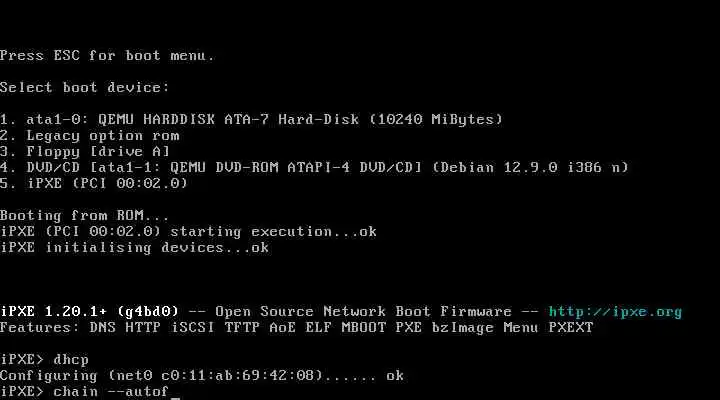Click the 'chain --autof' command text

[x=111, y=392]
